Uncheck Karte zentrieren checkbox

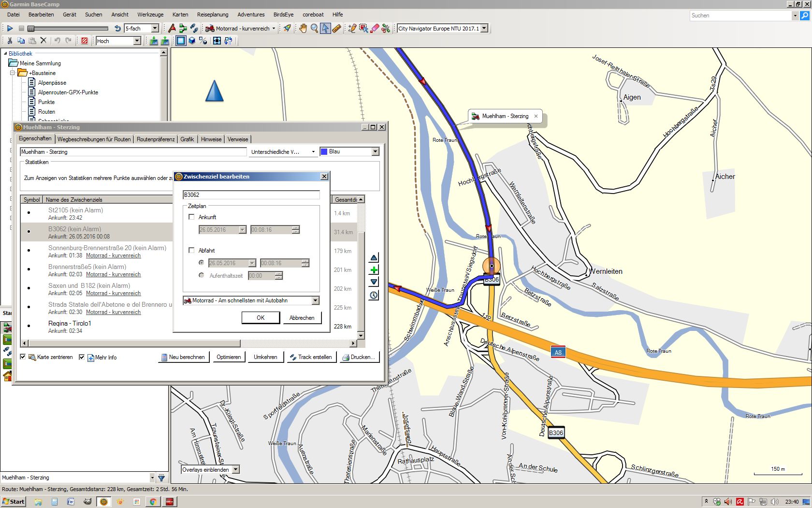[x=23, y=357]
